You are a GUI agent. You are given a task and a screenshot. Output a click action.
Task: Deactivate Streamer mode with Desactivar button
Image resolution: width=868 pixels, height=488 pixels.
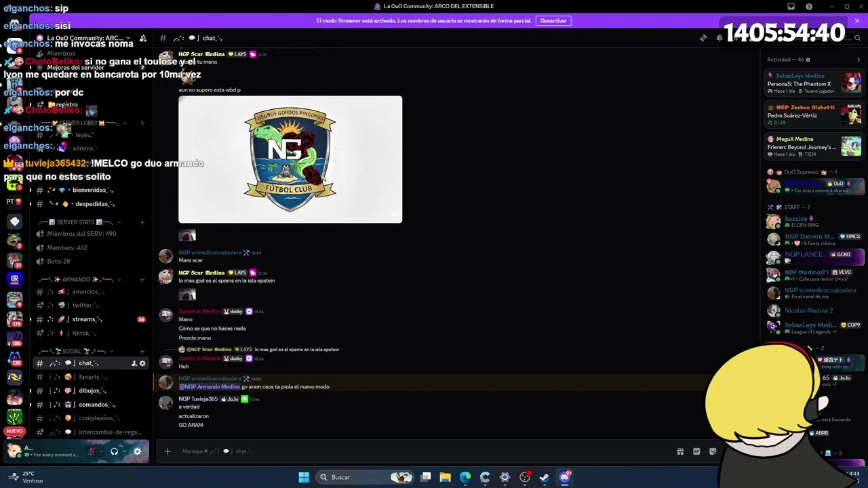(553, 20)
